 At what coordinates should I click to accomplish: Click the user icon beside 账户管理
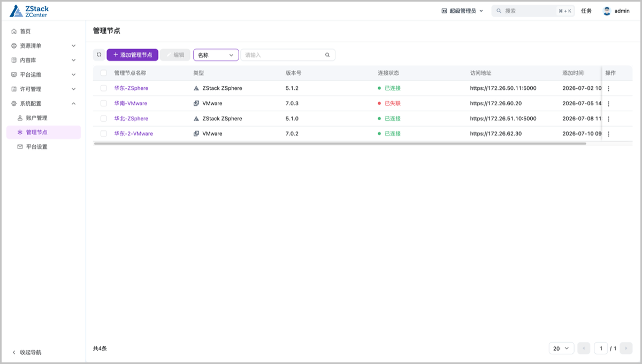[x=20, y=118]
